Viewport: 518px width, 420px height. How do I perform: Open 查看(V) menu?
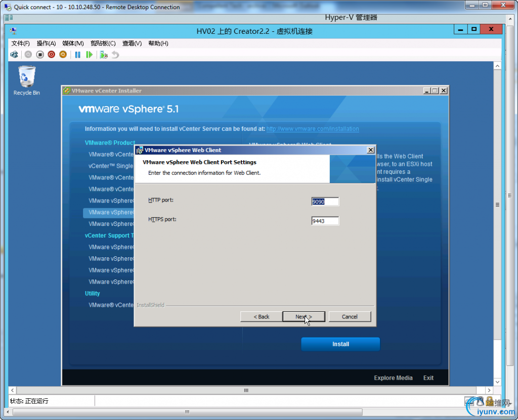click(132, 43)
